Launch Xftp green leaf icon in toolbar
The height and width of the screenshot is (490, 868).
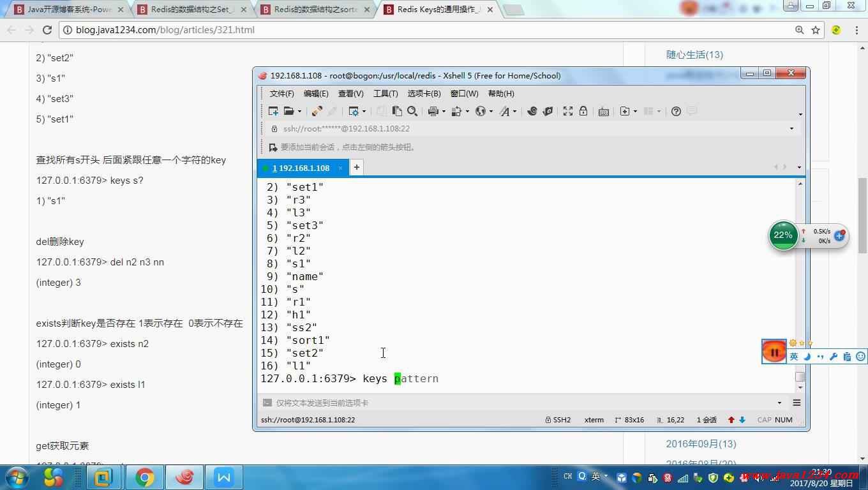(x=548, y=111)
